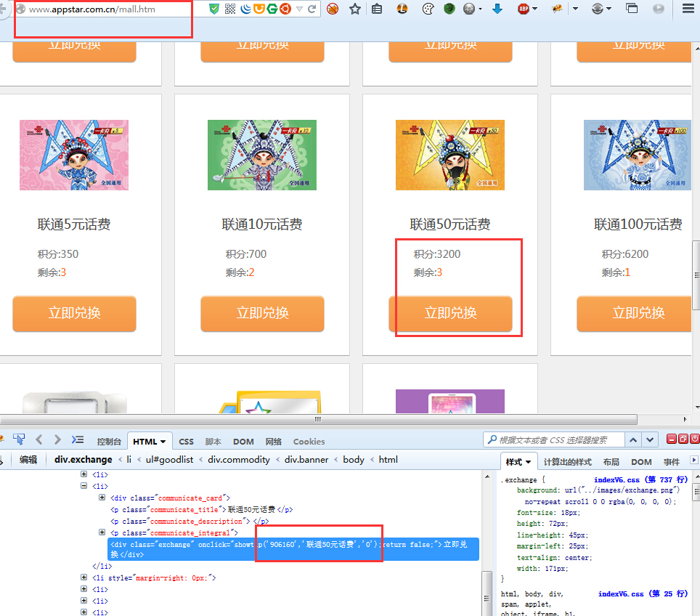Select div.banner in the breadcrumb path
The image size is (700, 616).
coord(306,460)
